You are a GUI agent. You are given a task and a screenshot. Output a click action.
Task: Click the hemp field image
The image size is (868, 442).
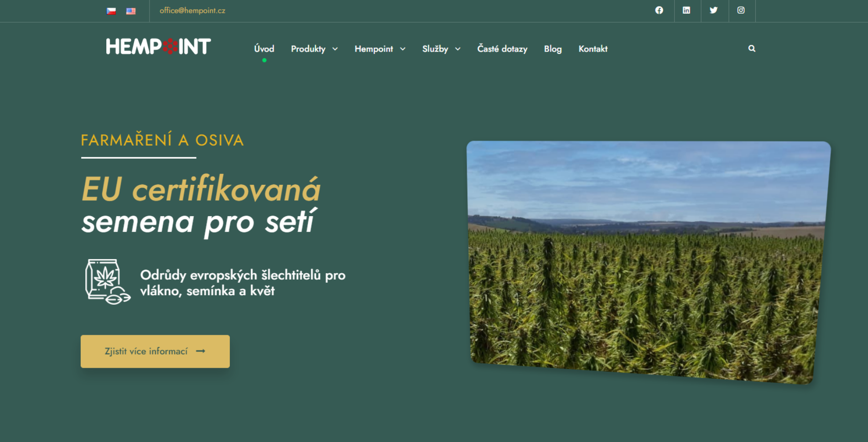(x=648, y=262)
